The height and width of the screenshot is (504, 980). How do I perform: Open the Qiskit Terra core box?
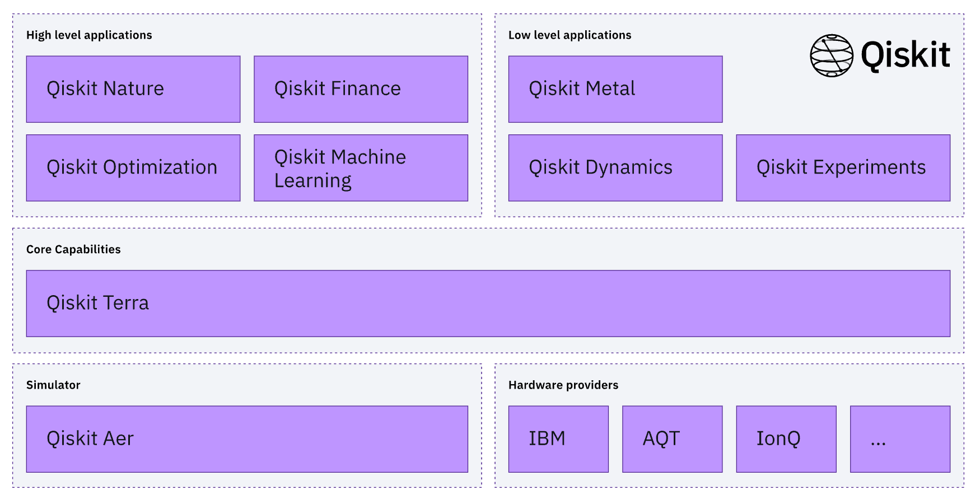[x=488, y=304]
